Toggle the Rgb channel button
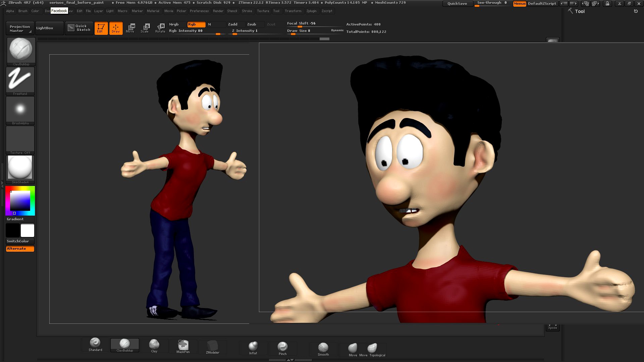 [x=196, y=24]
